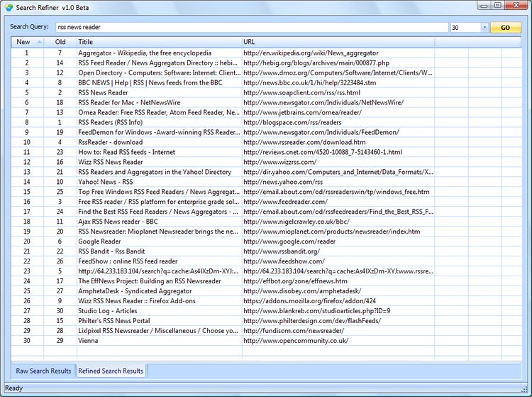Select FeedShow : online RSS feed reader
532x397 pixels.
tap(128, 261)
